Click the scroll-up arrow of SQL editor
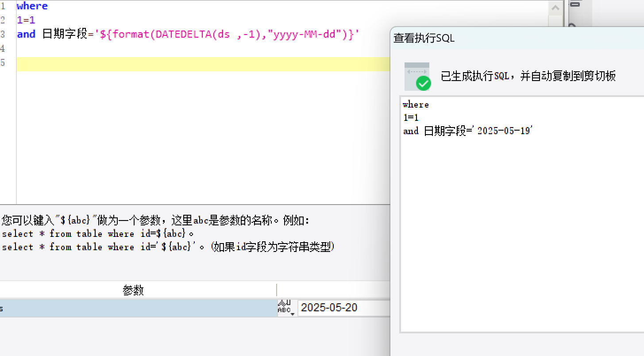 (x=555, y=8)
